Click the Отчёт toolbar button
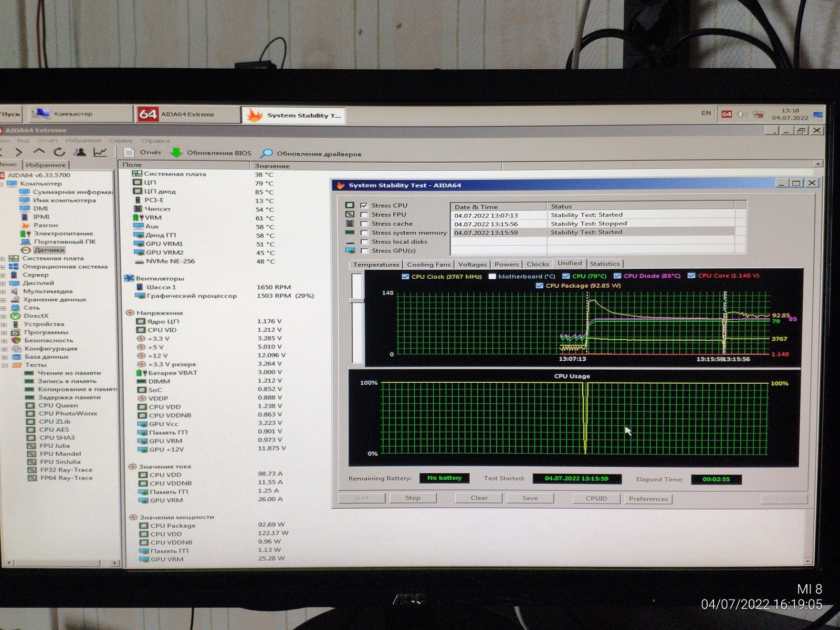 click(x=142, y=152)
